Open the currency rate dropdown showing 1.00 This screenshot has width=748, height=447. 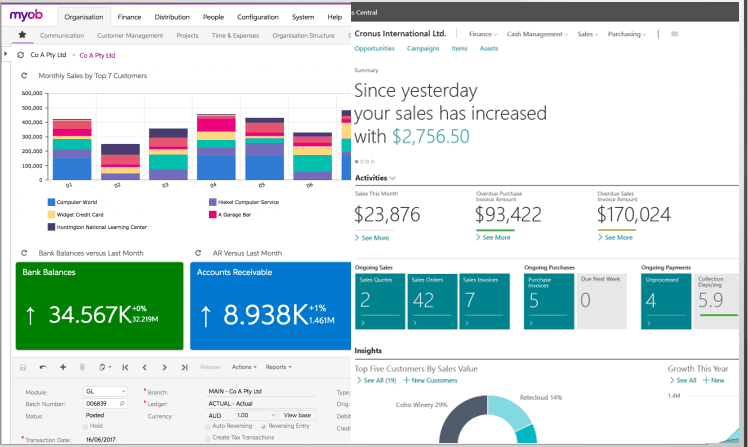273,416
